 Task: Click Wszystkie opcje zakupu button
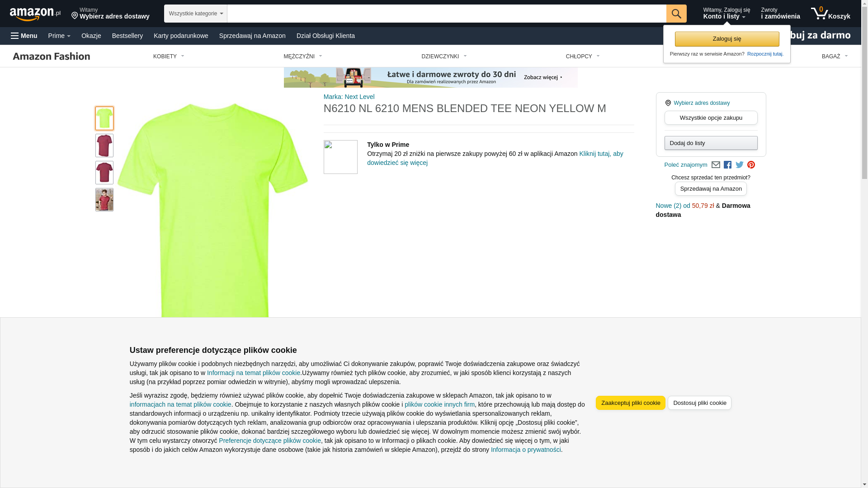(711, 118)
